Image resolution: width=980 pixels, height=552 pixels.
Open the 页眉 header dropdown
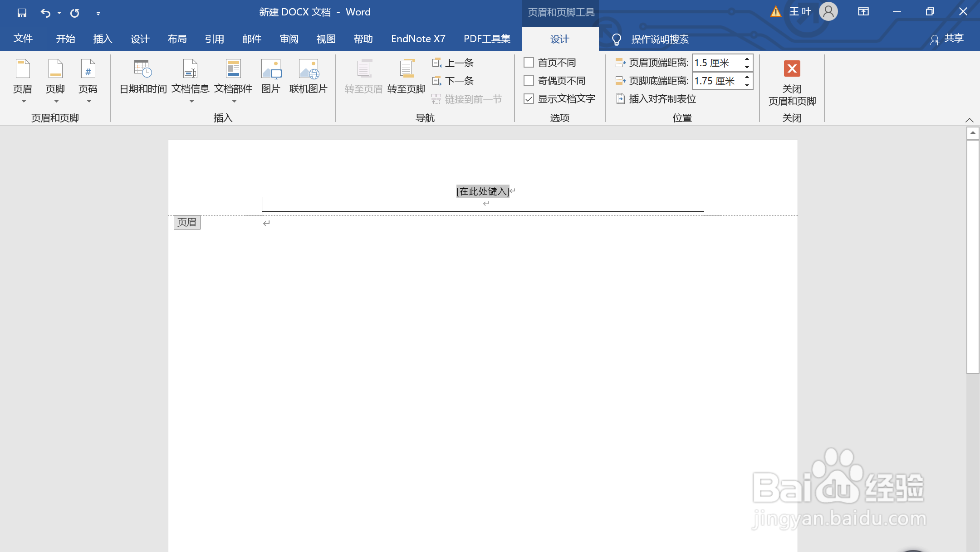pyautogui.click(x=23, y=82)
